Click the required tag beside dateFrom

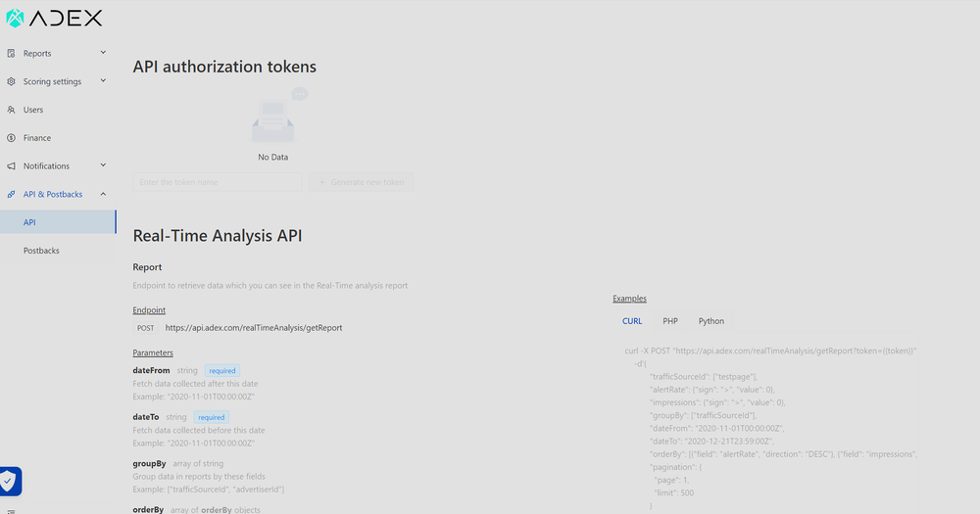[222, 371]
